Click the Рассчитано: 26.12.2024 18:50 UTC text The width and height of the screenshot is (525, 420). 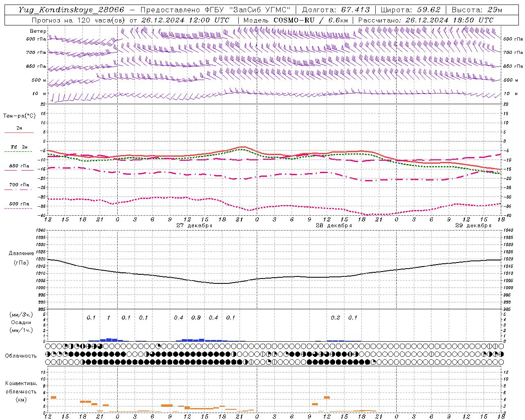click(426, 20)
